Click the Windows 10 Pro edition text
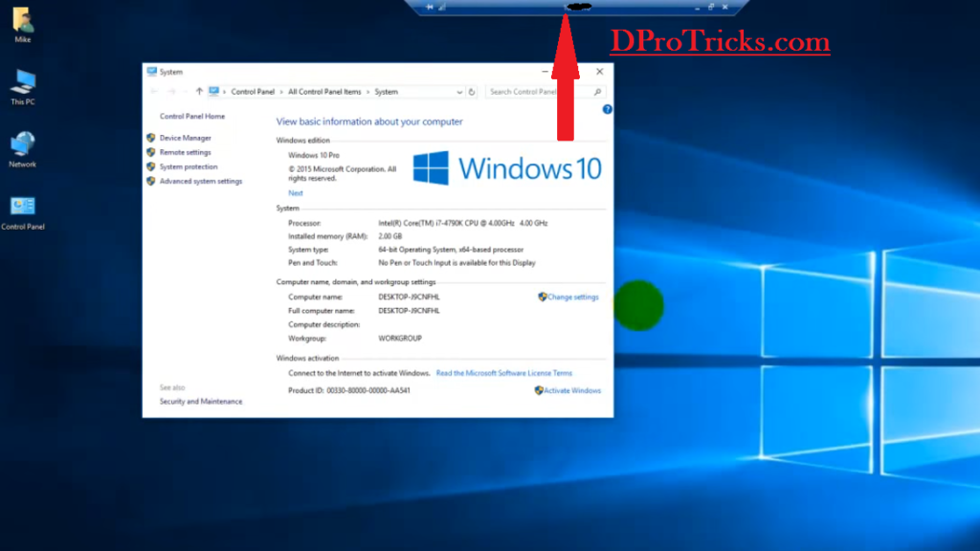 tap(314, 155)
